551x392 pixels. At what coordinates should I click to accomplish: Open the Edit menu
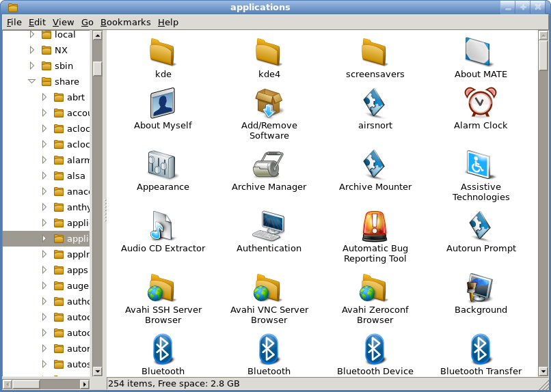click(37, 22)
